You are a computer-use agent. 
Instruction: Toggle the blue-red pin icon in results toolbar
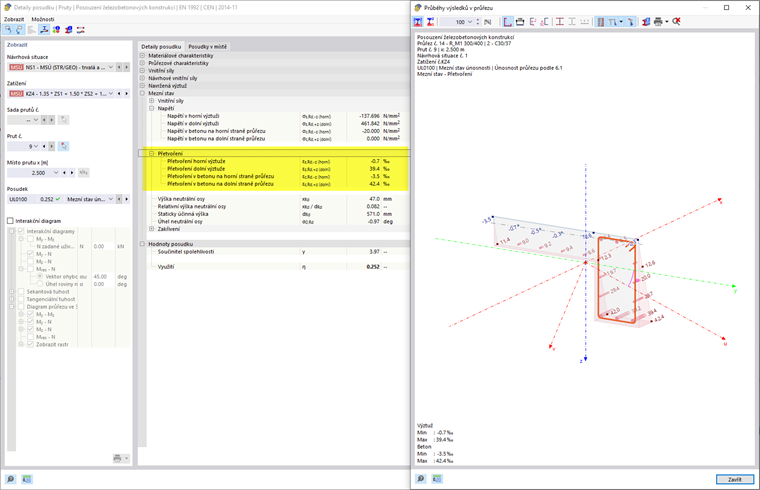point(630,21)
